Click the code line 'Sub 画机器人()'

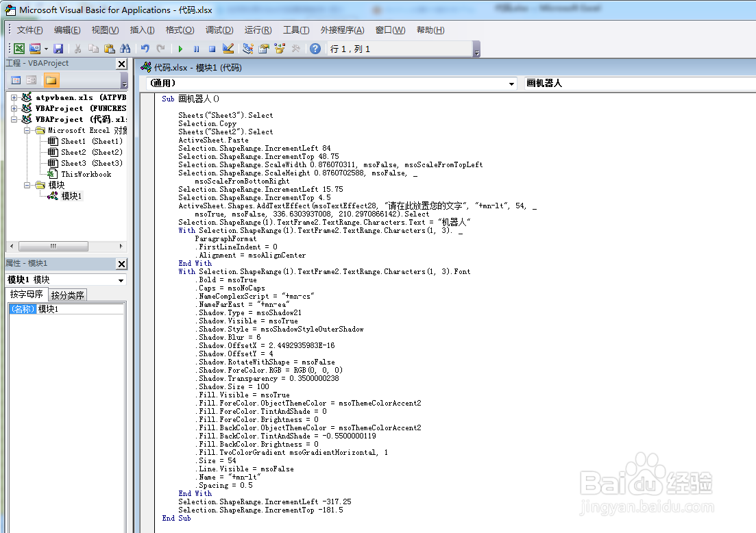[191, 99]
